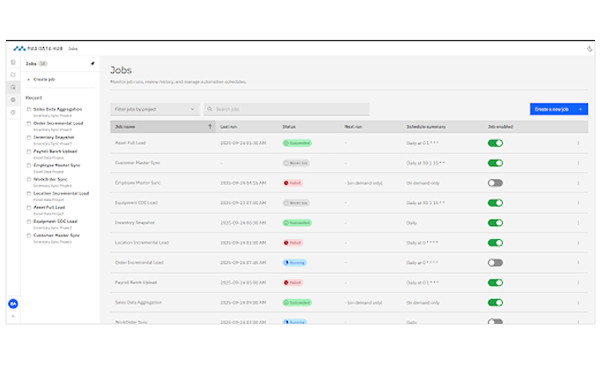The width and height of the screenshot is (600, 365).
Task: Click Running status badge for Order Incremental Load
Action: tap(295, 263)
